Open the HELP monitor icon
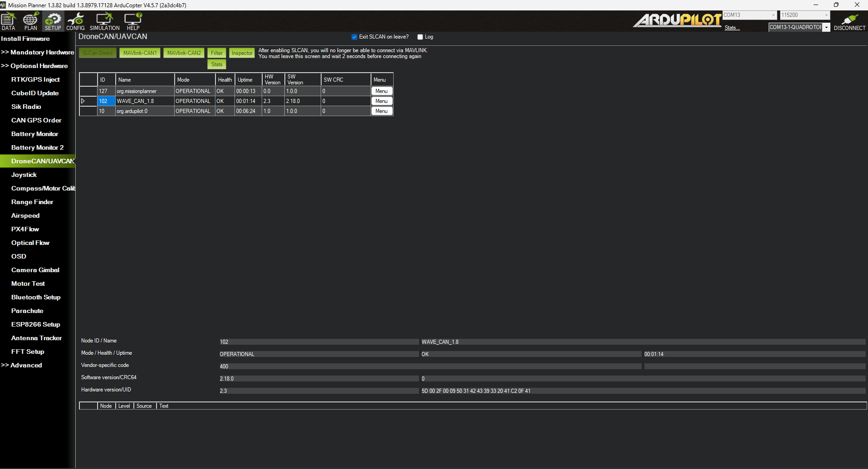The image size is (868, 469). point(133,21)
